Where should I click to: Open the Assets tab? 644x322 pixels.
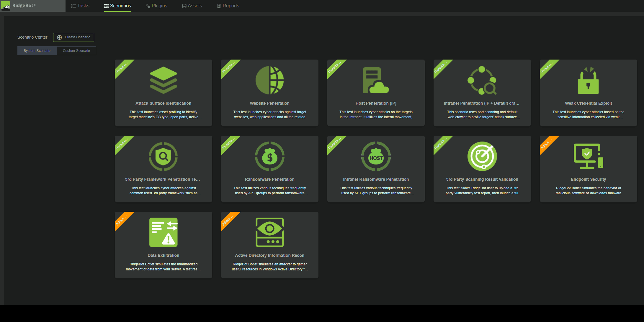pos(192,6)
